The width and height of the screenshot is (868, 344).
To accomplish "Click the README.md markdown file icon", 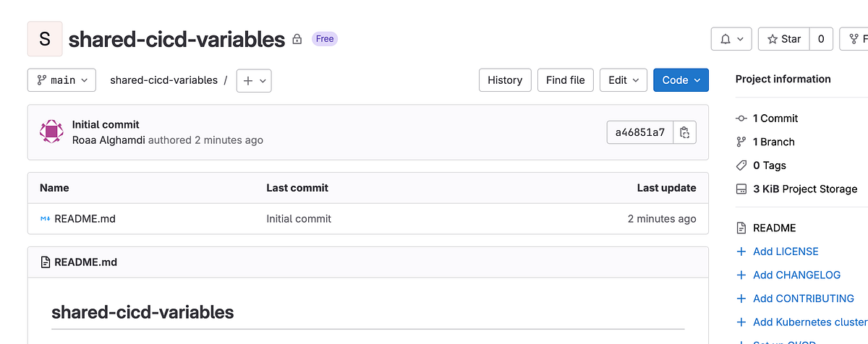I will (45, 218).
